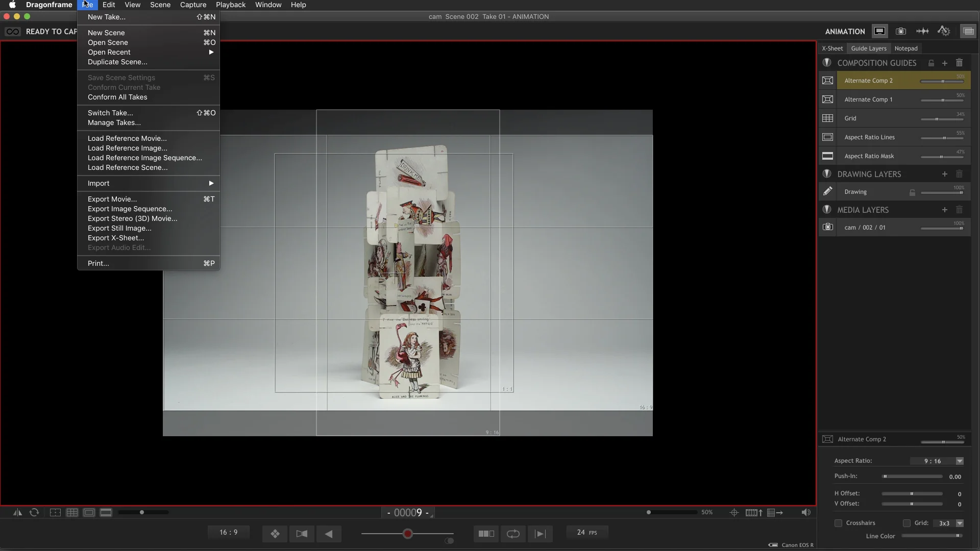Toggle Composition Guides group visibility
Viewport: 980px width, 551px height.
(827, 63)
